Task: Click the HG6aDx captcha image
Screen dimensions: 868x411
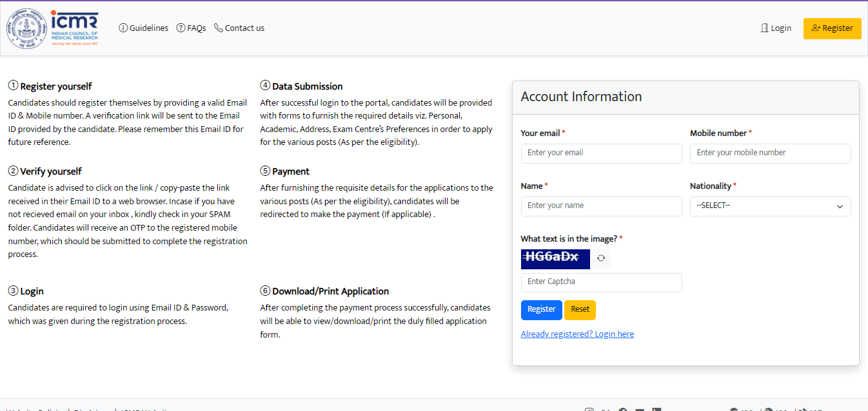Action: [555, 258]
